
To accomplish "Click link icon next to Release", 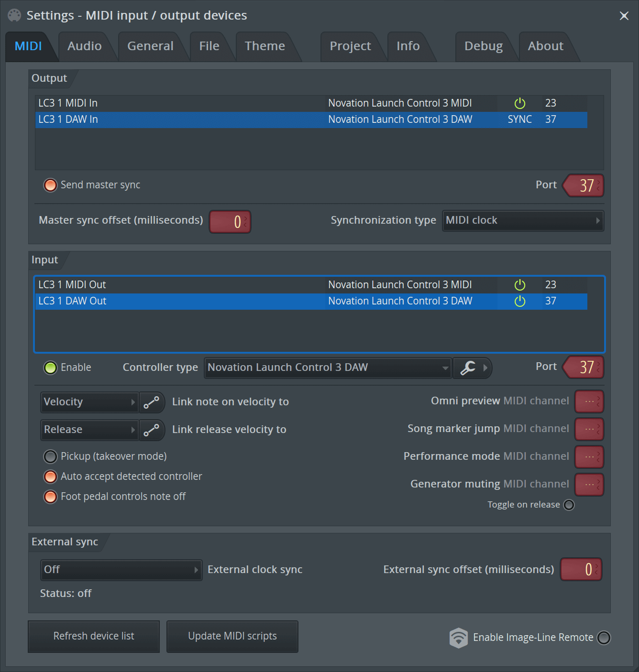I will 152,430.
